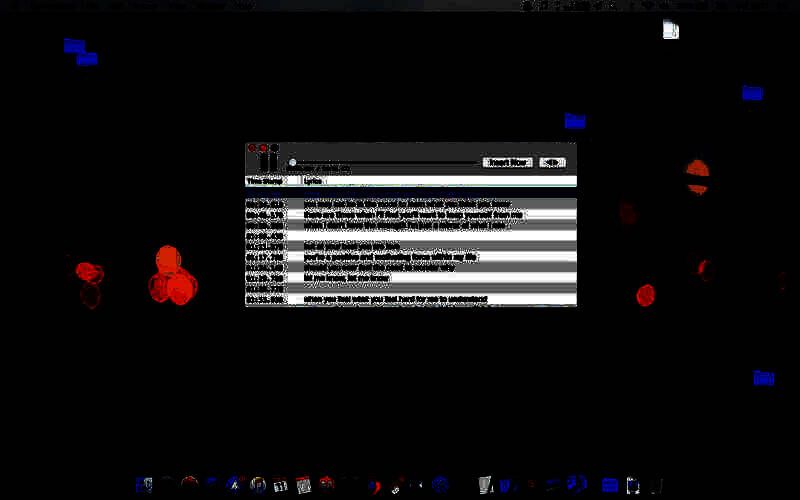Click the Lyrics column header
This screenshot has height=500, width=800.
[x=313, y=181]
